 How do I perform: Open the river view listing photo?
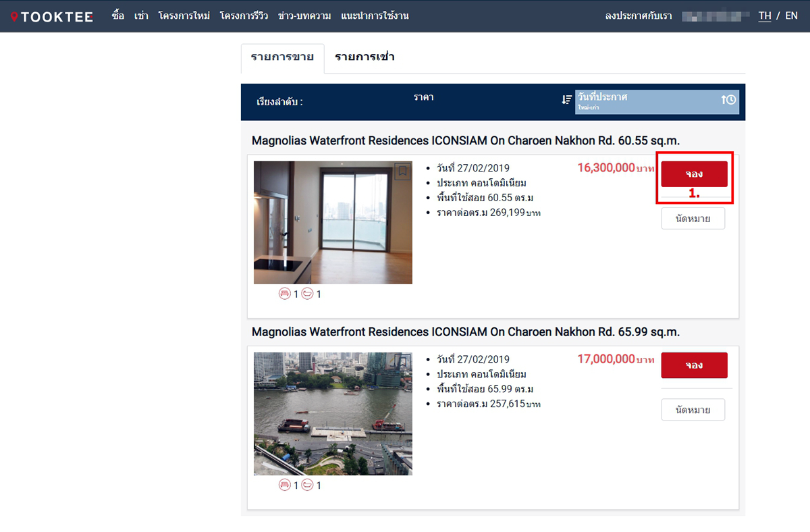coord(333,413)
